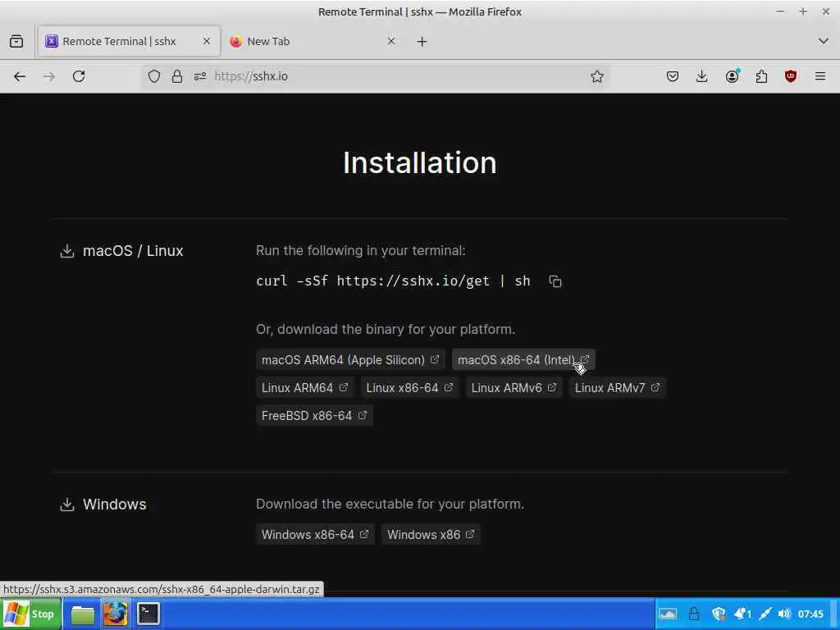Open the Firefox account icon
The height and width of the screenshot is (630, 840).
(732, 76)
